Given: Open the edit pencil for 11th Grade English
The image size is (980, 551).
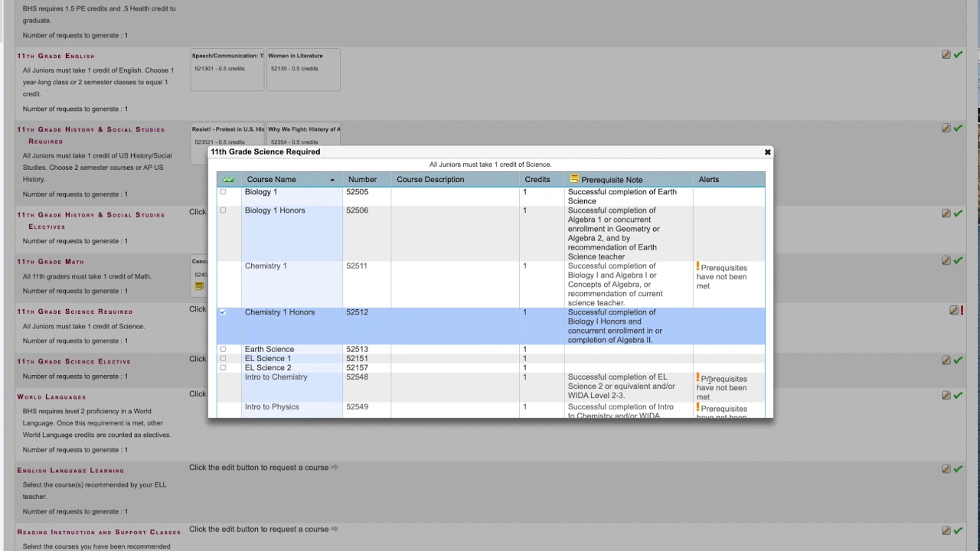Looking at the screenshot, I should 946,55.
